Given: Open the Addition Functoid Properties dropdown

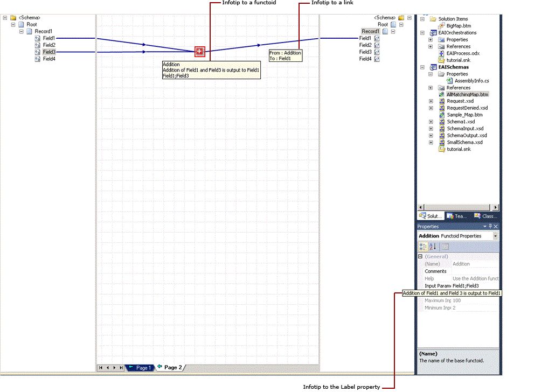Looking at the screenshot, I should 494,235.
